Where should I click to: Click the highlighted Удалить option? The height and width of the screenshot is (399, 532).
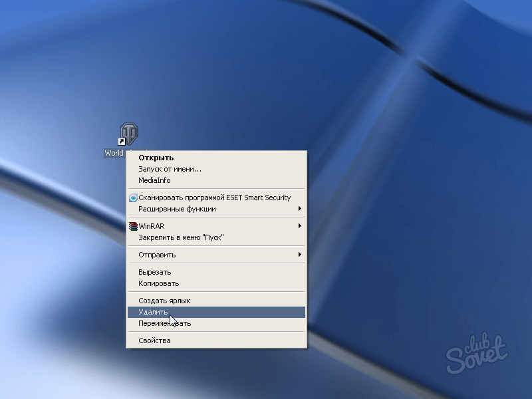153,312
